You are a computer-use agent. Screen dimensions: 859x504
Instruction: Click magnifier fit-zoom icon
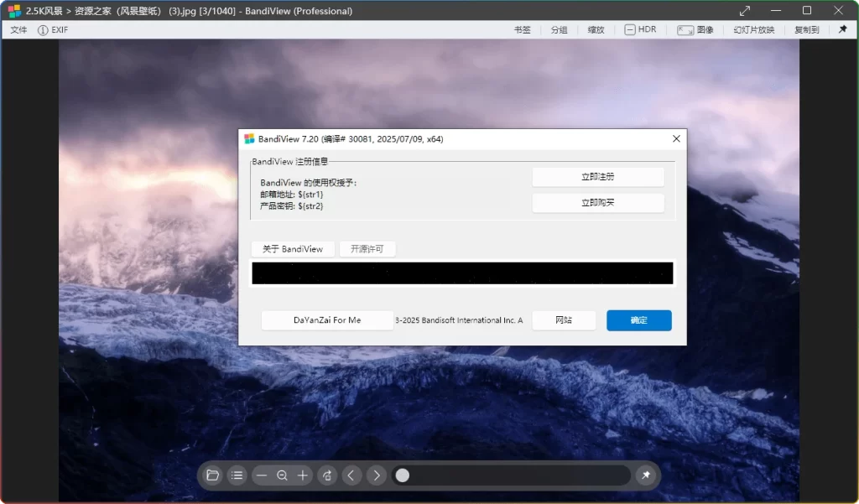pos(282,475)
